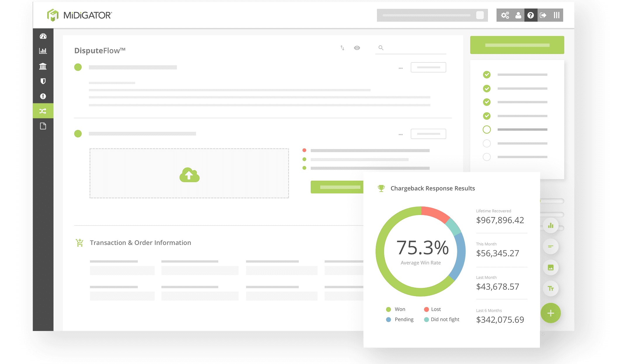Open the user profile icon
This screenshot has height=364, width=620.
click(518, 15)
